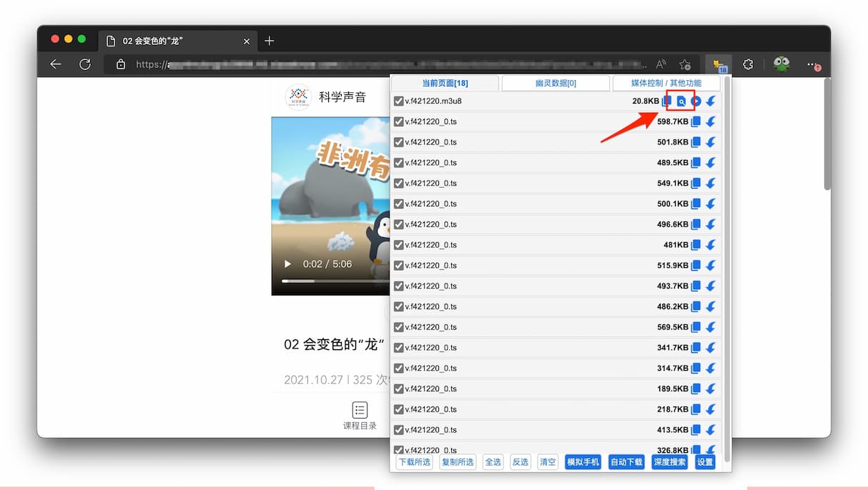This screenshot has height=490, width=868.
Task: Click 全选 to select all entries
Action: [493, 462]
